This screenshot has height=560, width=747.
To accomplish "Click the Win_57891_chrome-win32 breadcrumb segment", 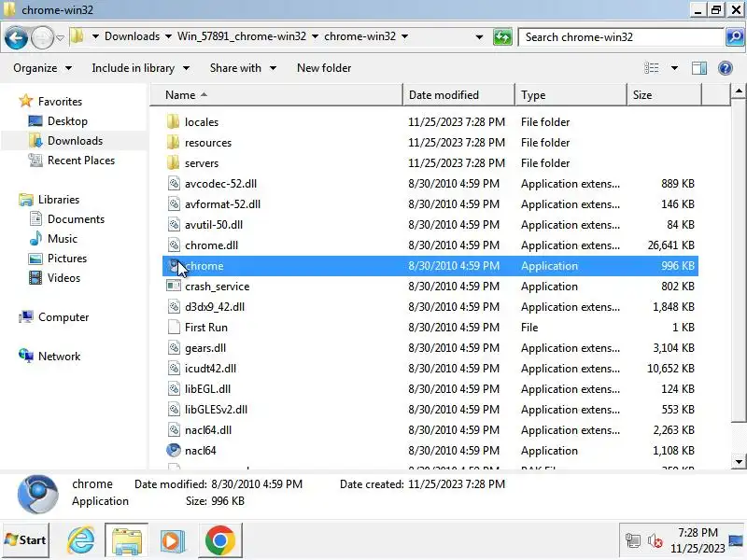I will (x=242, y=36).
